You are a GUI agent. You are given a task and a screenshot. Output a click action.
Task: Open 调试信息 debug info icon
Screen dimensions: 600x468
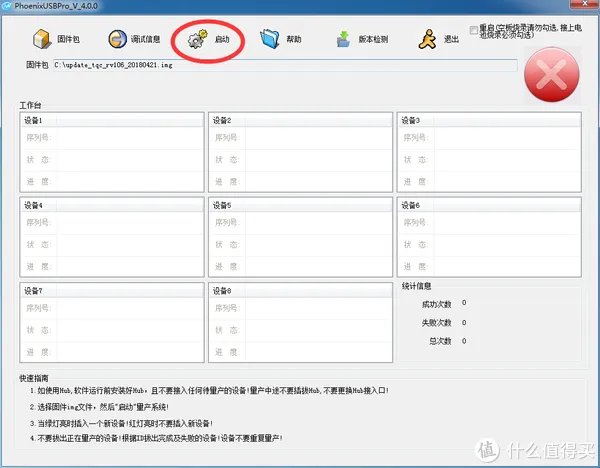click(117, 39)
